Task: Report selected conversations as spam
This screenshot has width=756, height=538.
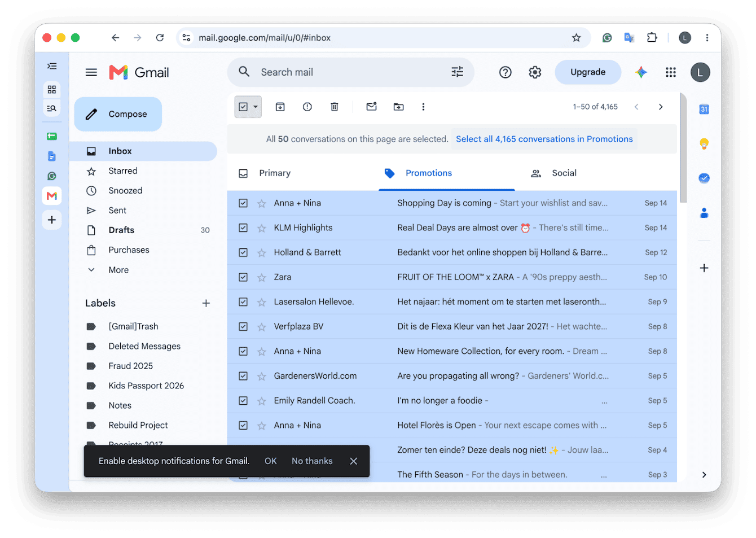Action: coord(307,107)
